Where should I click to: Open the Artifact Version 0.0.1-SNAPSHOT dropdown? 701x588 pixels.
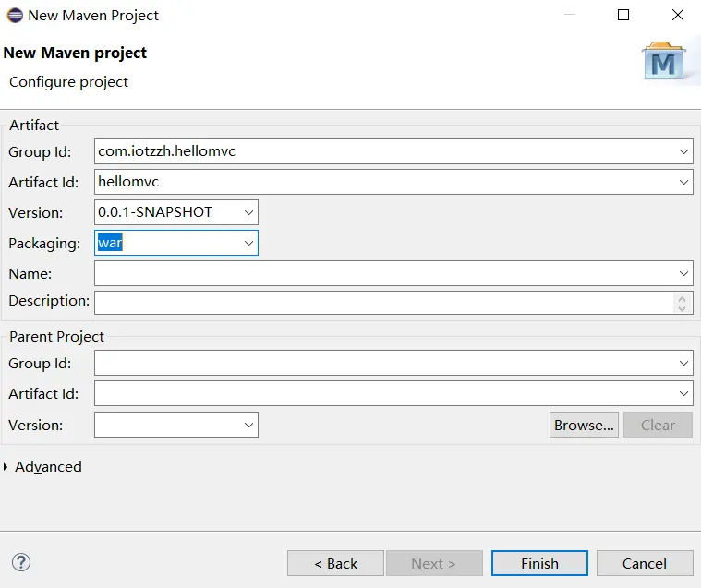pyautogui.click(x=249, y=212)
